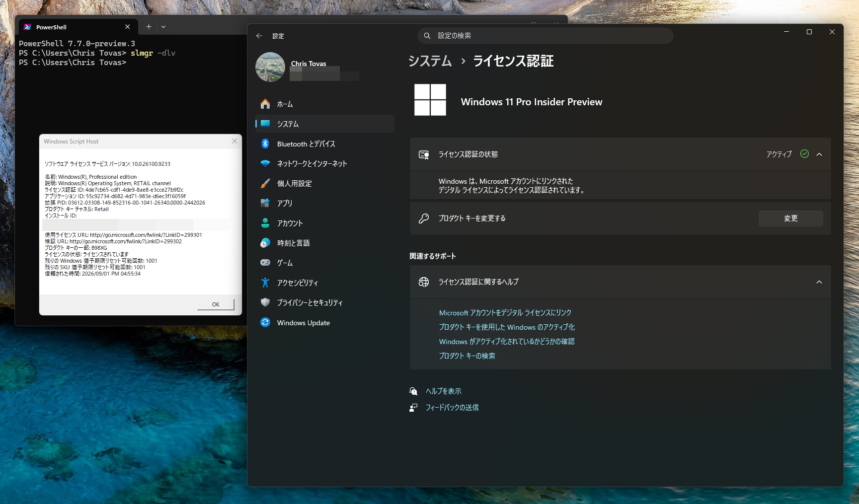
Task: Select the Bluetooth とデバイス icon
Action: coord(265,144)
